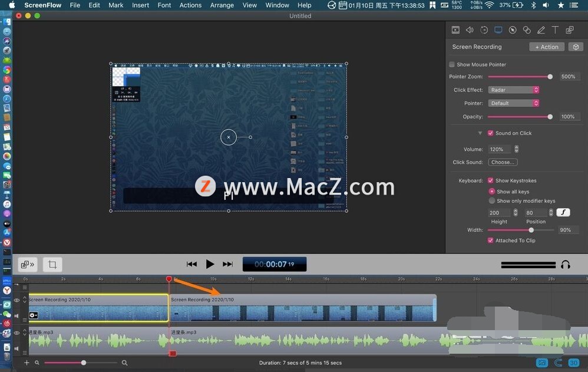The image size is (588, 372).
Task: Toggle the Attached To Clip checkbox
Action: [x=490, y=241]
